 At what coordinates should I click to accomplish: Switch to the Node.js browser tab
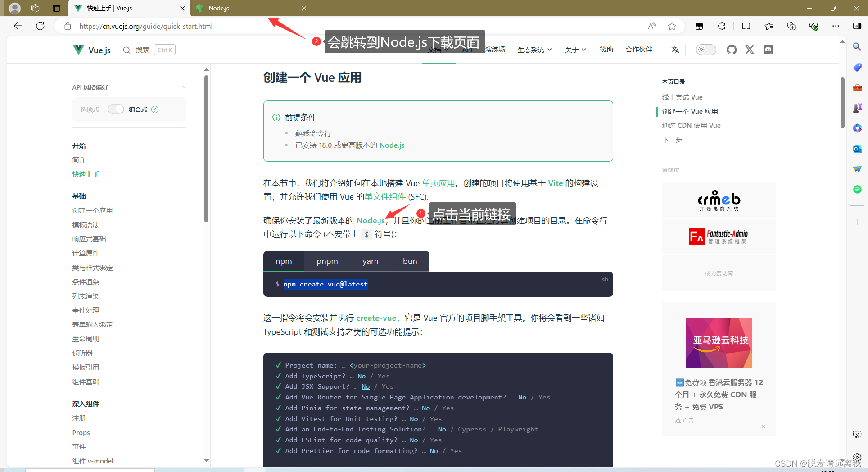click(x=250, y=8)
